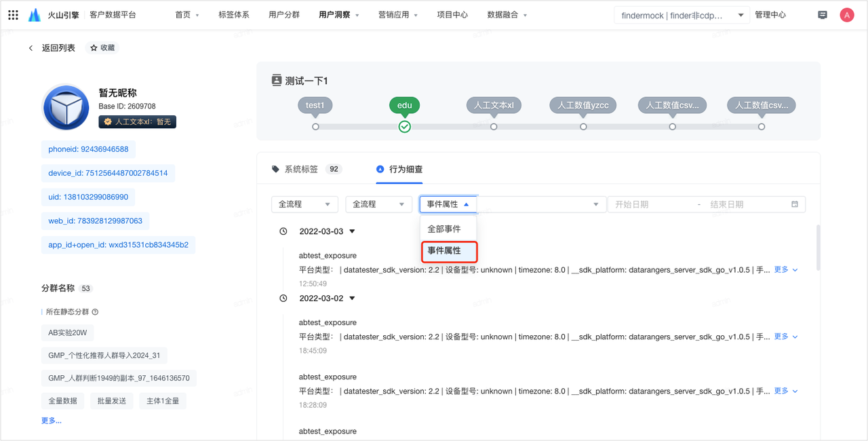
Task: Collapse the 2022-03-02 date group
Action: tap(352, 299)
